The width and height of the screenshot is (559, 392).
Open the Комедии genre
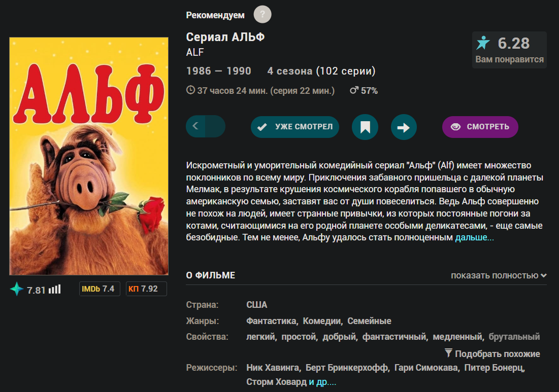[x=322, y=321]
